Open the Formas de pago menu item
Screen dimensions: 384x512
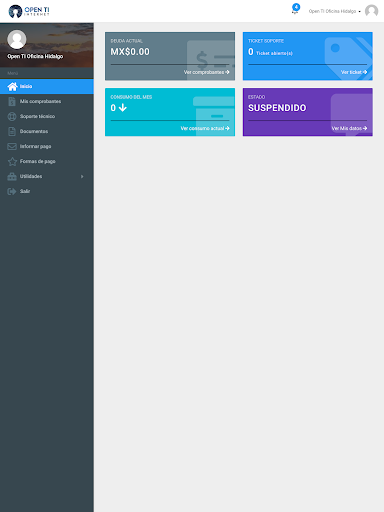click(47, 161)
